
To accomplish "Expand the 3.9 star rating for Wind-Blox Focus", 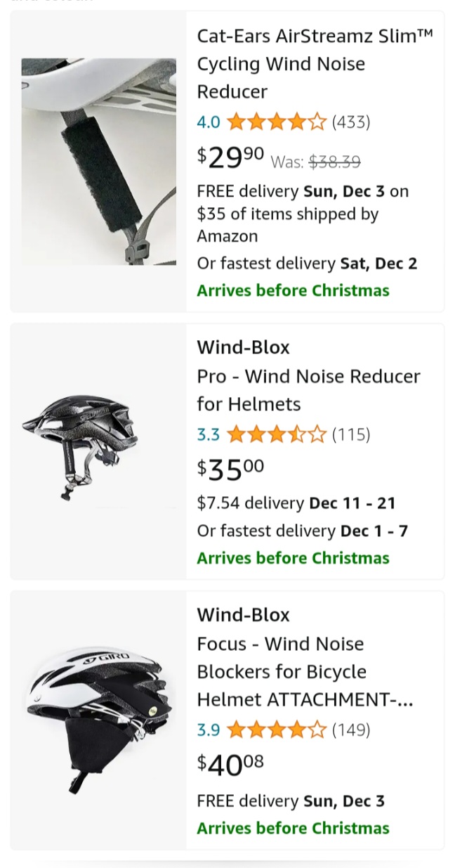I will 209,730.
